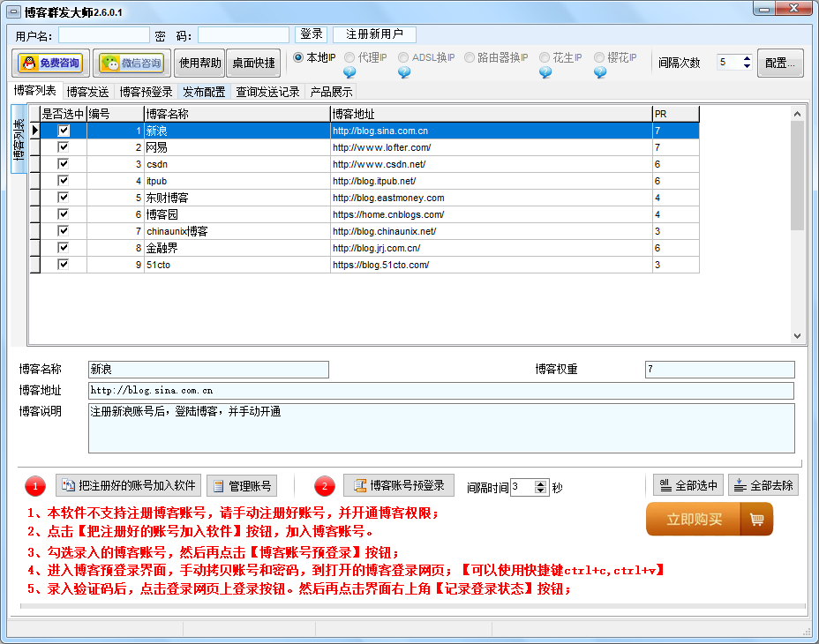Viewport: 819px width, 644px height.
Task: Increase the 间隔次数 spinner value
Action: click(747, 58)
